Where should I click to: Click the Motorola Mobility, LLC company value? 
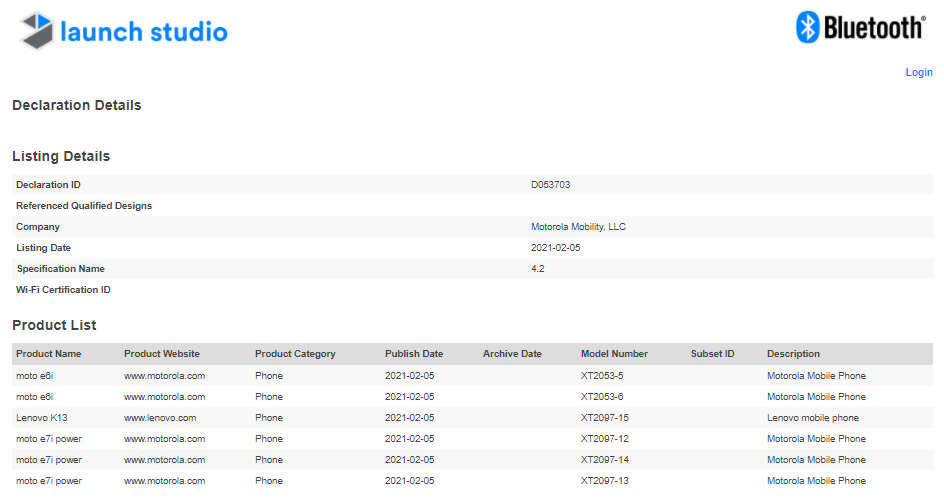(x=578, y=227)
